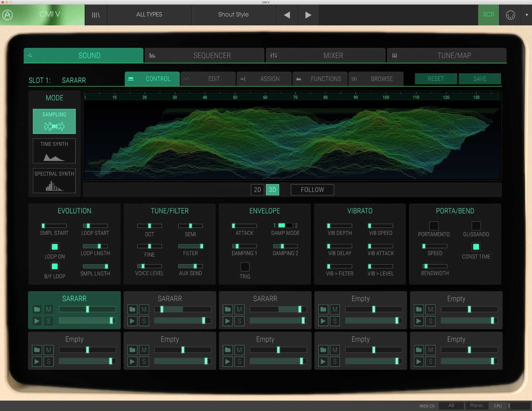Switch to the SOUND tab
Image resolution: width=532 pixels, height=411 pixels.
(83, 55)
